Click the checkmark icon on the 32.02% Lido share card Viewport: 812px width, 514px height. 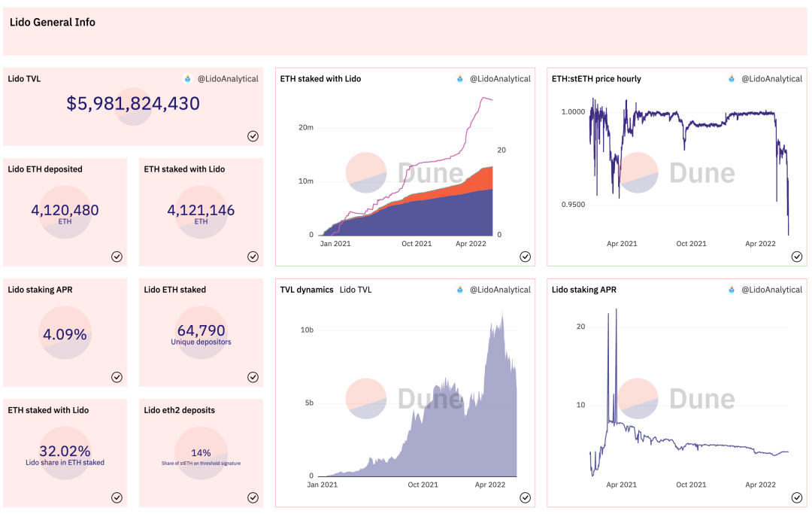[x=117, y=497]
